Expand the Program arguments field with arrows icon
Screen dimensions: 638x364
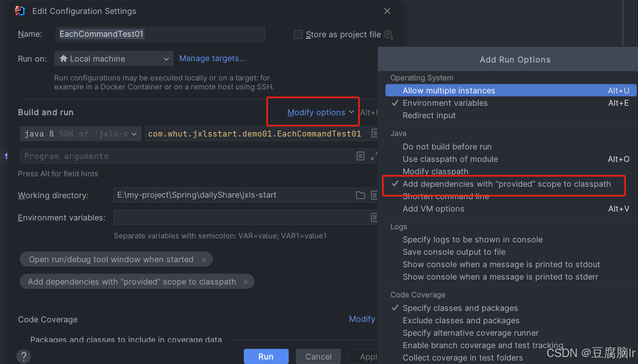point(374,156)
